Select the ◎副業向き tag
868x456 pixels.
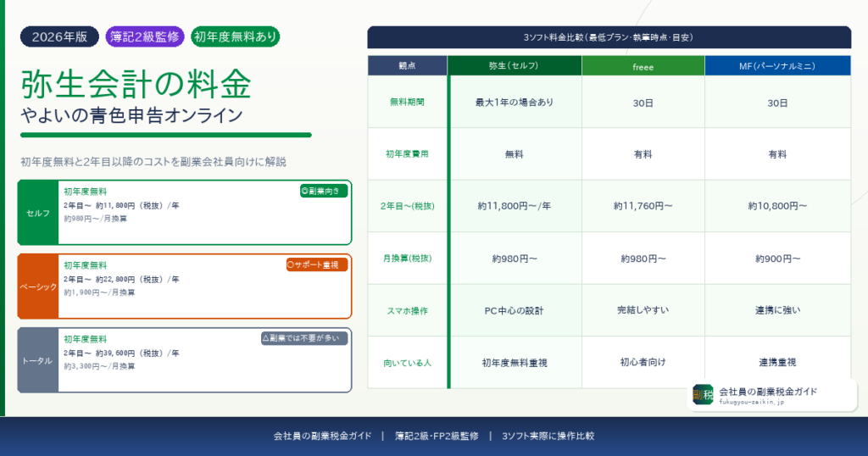click(324, 191)
